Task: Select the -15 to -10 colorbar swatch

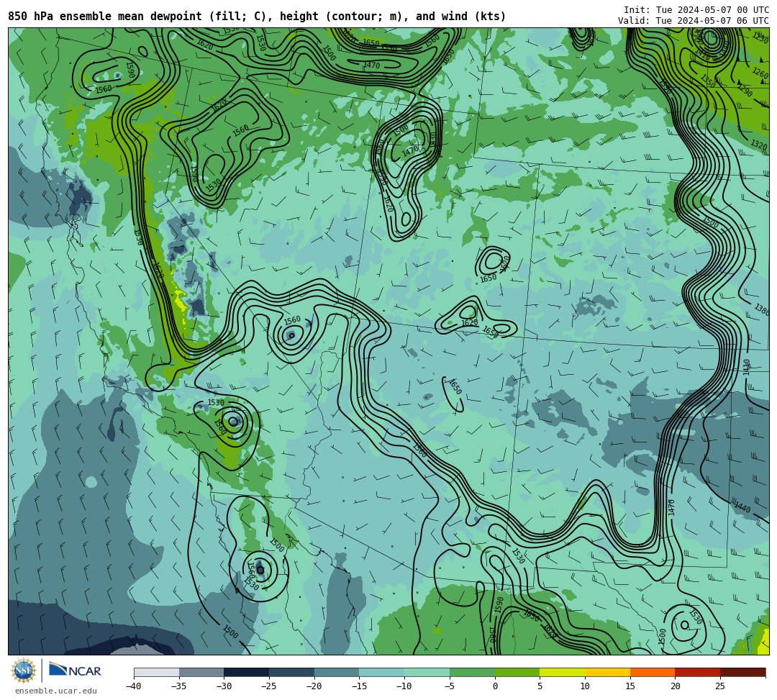Action: coord(382,672)
